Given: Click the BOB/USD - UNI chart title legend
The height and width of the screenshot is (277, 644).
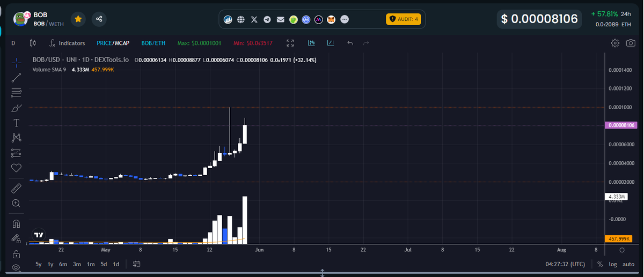Looking at the screenshot, I should pyautogui.click(x=82, y=60).
